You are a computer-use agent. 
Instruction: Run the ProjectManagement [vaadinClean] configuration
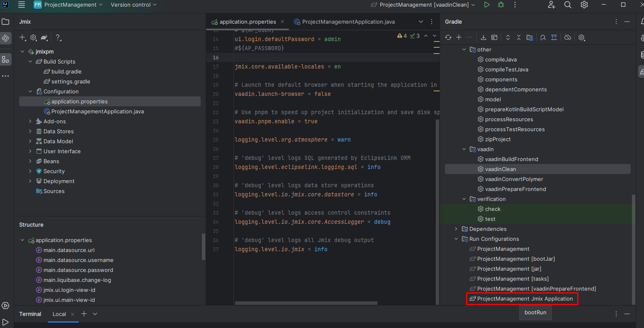(487, 5)
